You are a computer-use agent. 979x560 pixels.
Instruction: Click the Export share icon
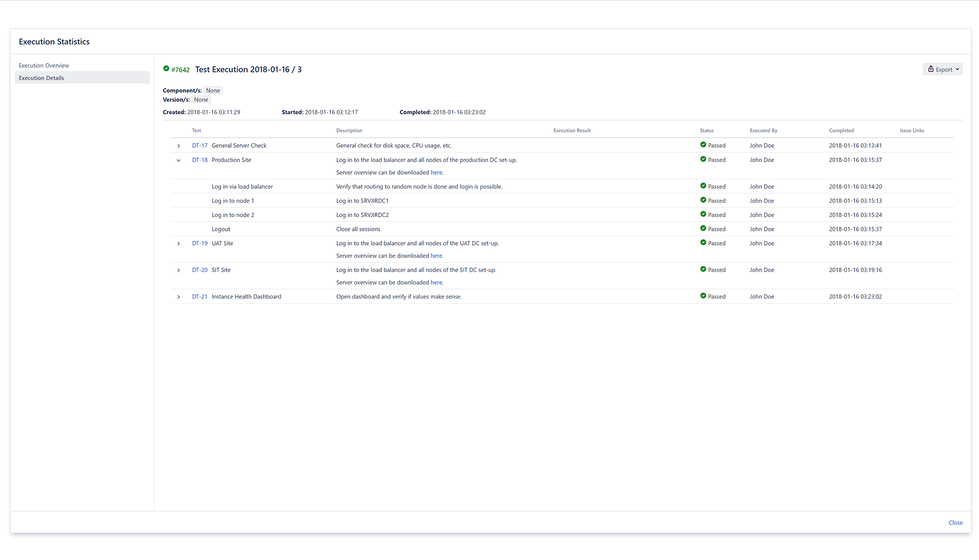coord(931,69)
